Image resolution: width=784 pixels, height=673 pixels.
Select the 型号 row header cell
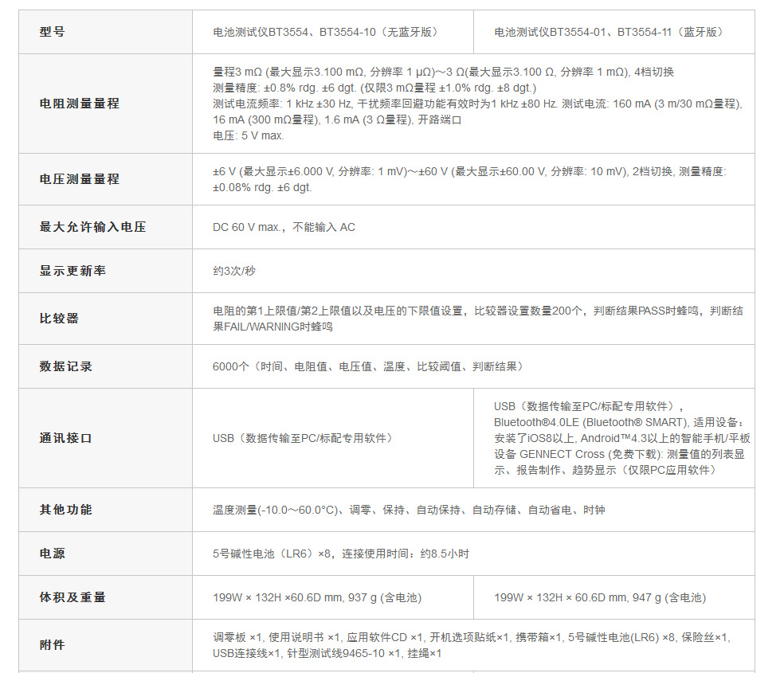[x=105, y=32]
